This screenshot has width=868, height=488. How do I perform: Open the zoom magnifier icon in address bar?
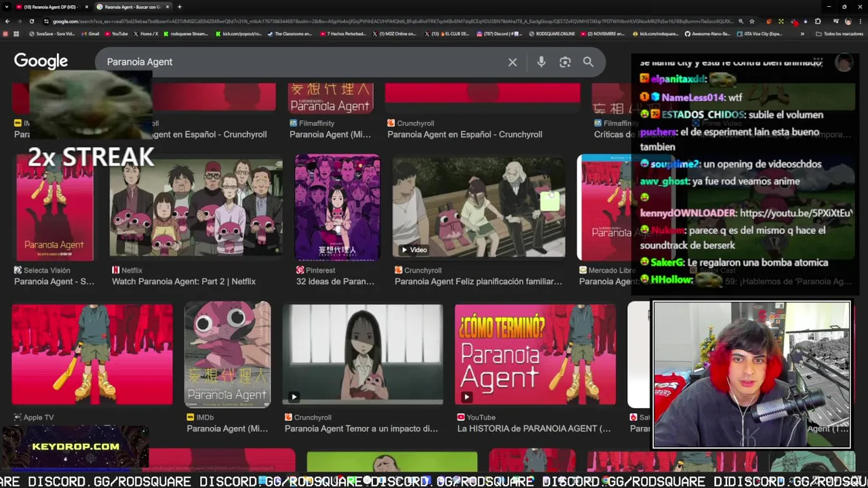pyautogui.click(x=741, y=21)
